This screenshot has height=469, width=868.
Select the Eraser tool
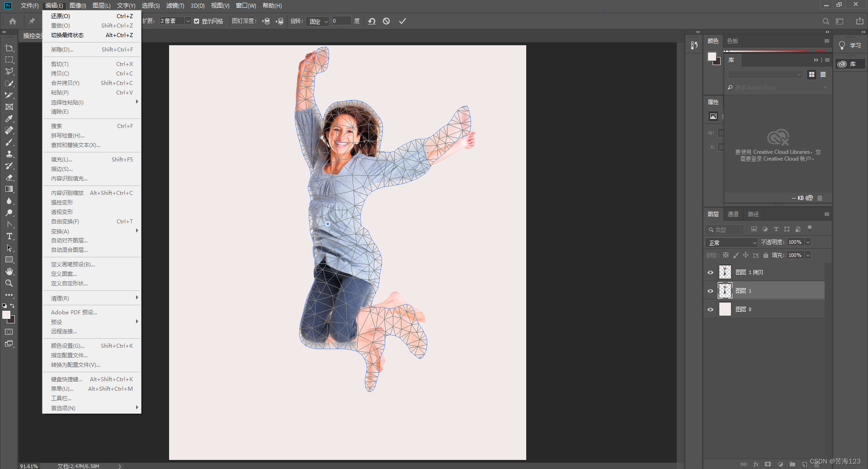pyautogui.click(x=9, y=177)
